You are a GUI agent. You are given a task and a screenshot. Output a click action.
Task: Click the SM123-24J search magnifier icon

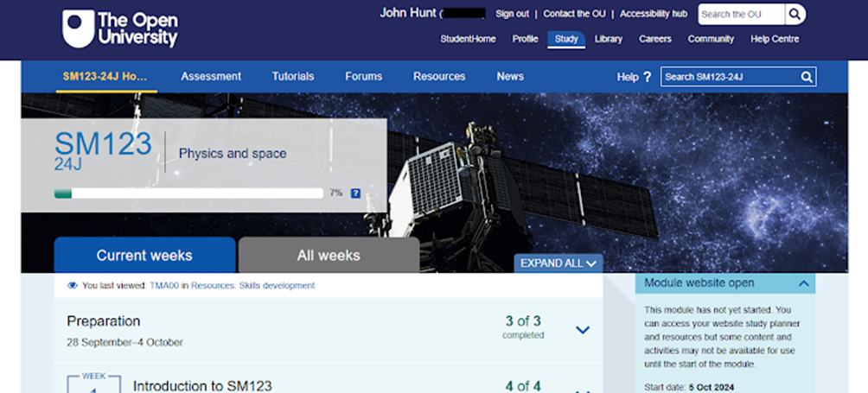[807, 77]
